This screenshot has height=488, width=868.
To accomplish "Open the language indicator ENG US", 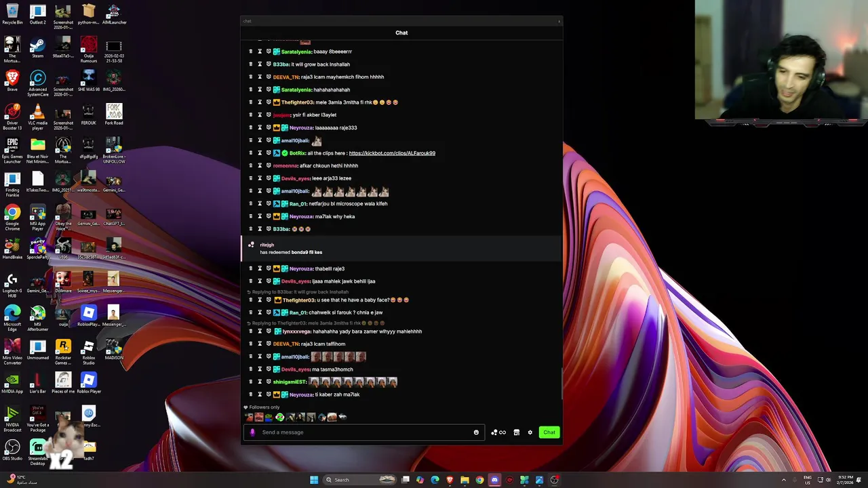I will click(808, 480).
